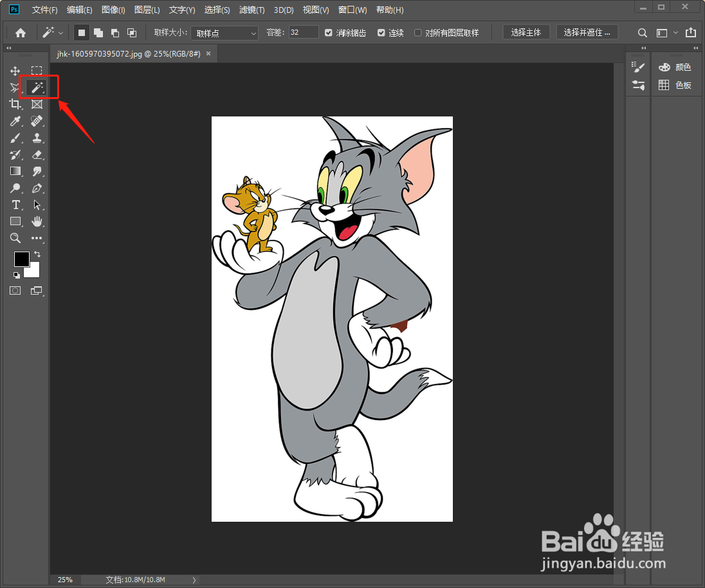Open the Adjustments panel icon
This screenshot has height=588, width=705.
click(638, 85)
